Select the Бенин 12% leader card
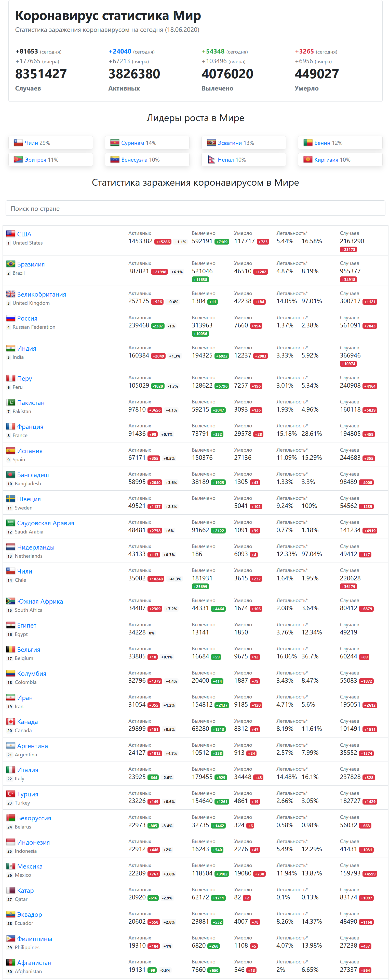The height and width of the screenshot is (980, 390). [340, 143]
